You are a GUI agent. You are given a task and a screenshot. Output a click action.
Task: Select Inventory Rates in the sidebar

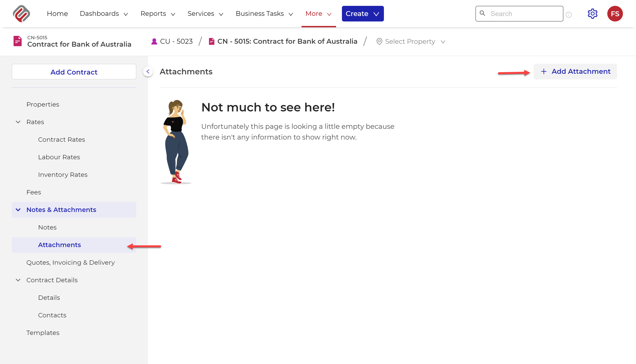click(x=63, y=174)
